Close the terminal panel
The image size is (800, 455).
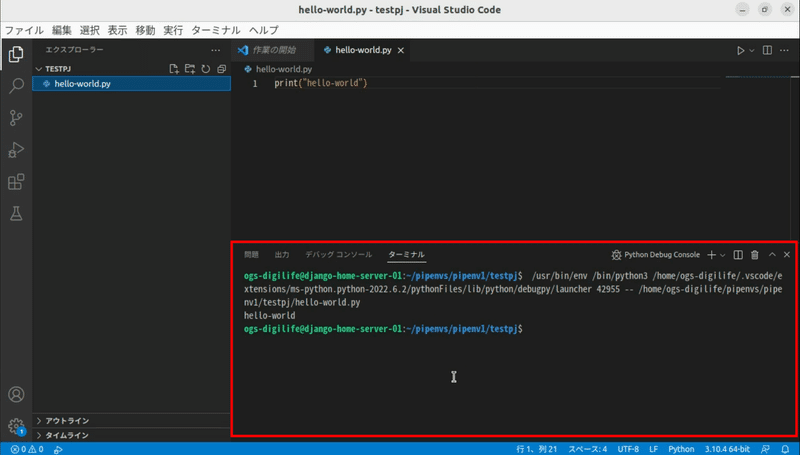[x=787, y=255]
